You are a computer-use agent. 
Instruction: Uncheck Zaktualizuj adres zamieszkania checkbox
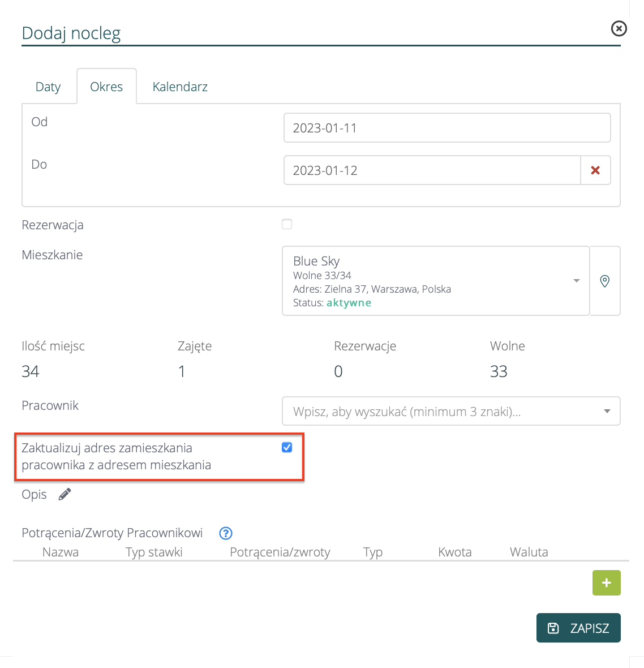(287, 448)
